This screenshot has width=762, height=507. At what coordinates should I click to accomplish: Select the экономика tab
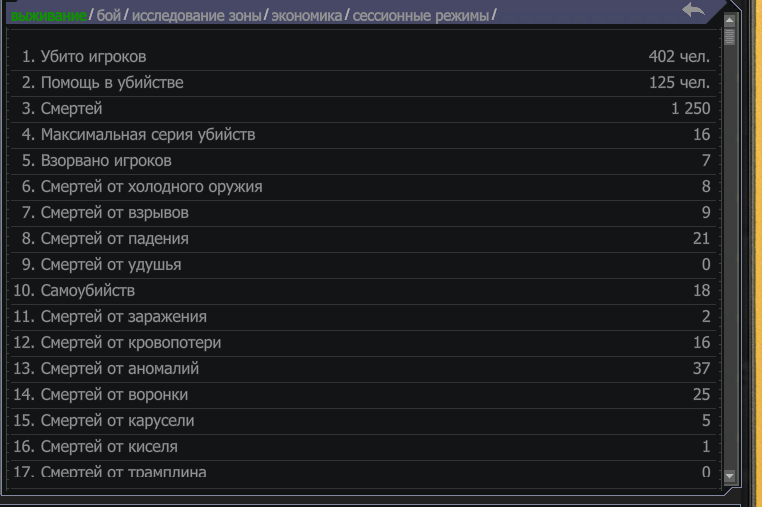[x=307, y=16]
